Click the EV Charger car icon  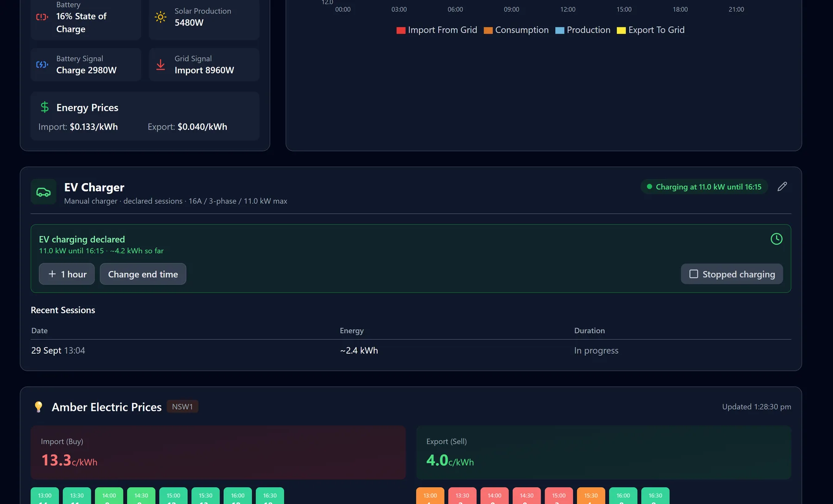tap(44, 192)
